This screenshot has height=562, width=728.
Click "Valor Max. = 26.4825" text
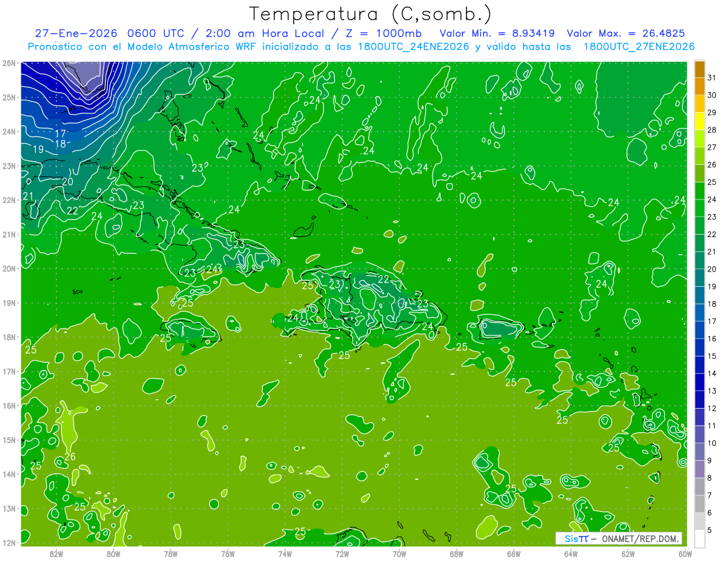626,33
